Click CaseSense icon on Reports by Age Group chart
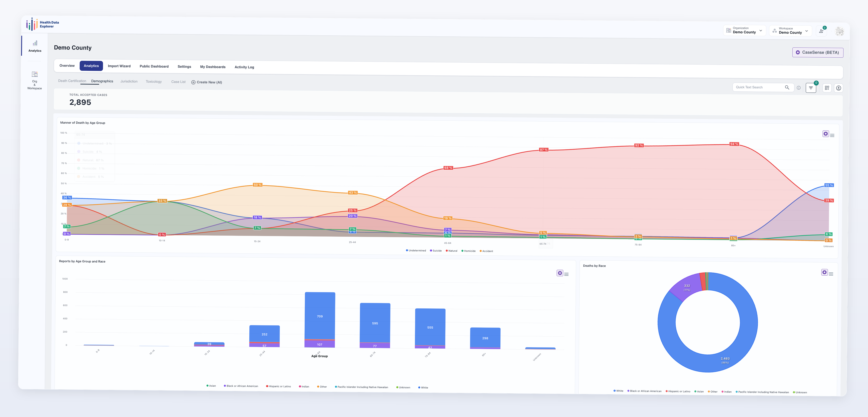This screenshot has height=417, width=868. pyautogui.click(x=560, y=273)
